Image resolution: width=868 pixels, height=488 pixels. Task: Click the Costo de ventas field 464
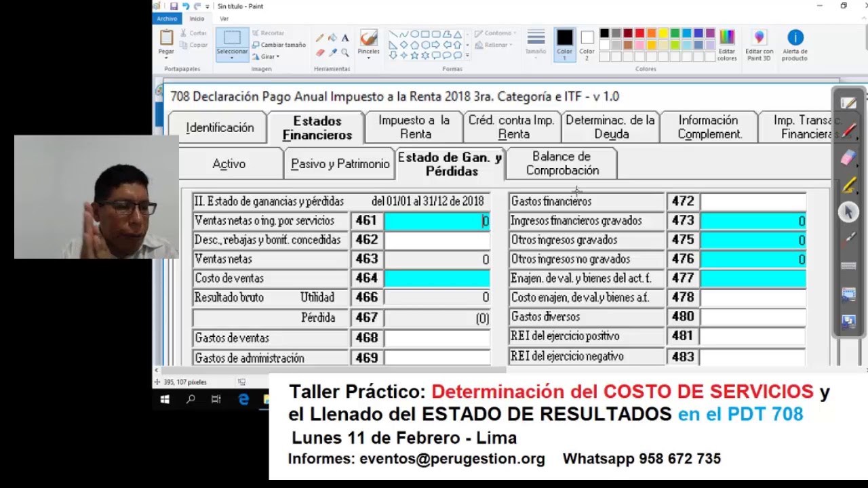(x=437, y=278)
